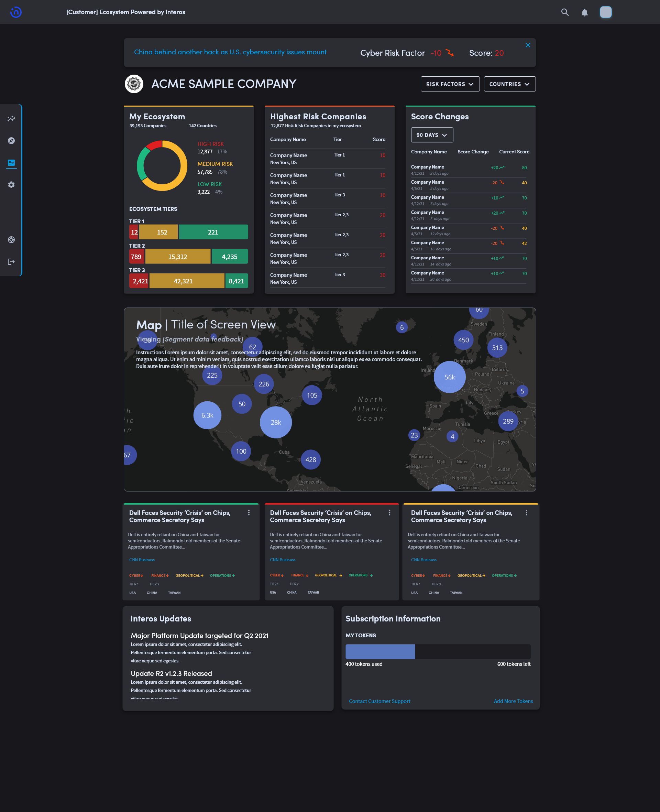The height and width of the screenshot is (812, 660).
Task: Dismiss the cyber risk news banner
Action: 528,45
